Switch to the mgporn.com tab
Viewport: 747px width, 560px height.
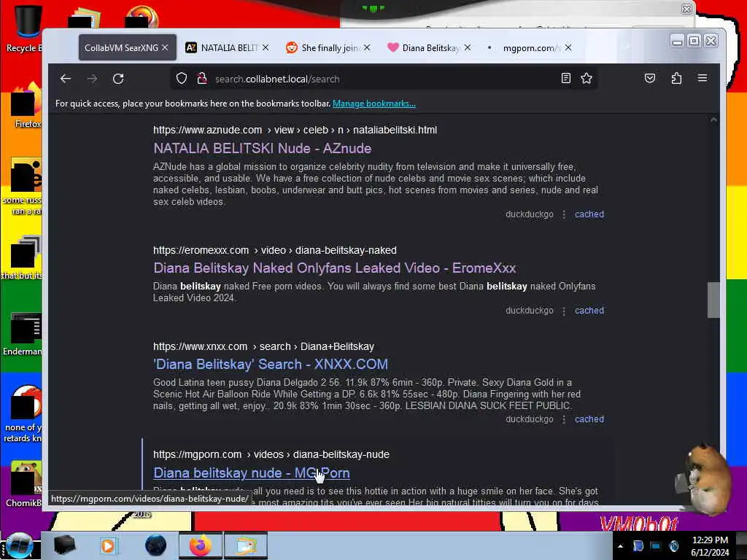(x=531, y=47)
